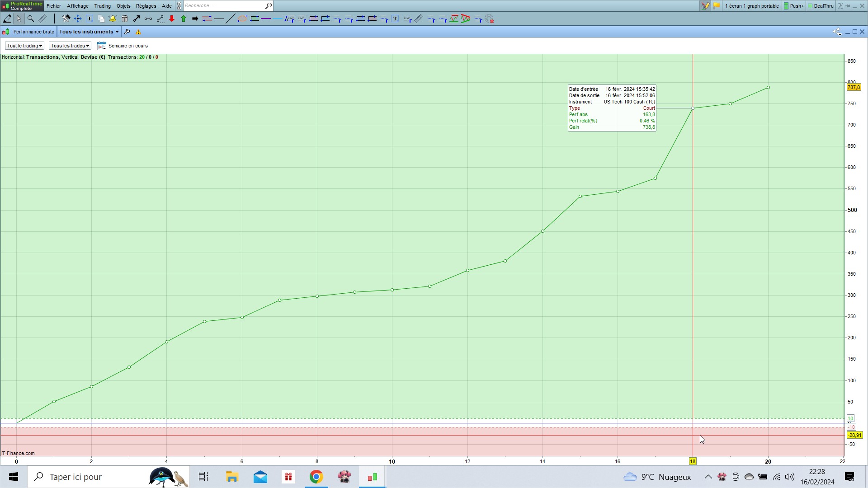
Task: Expand the Tous les instruments dropdown
Action: pos(89,32)
